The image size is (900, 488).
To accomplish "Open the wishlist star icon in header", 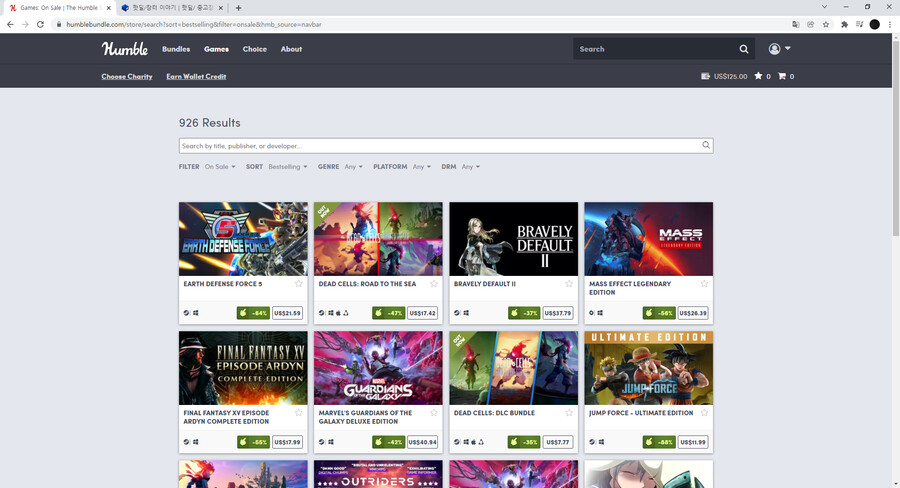I will point(758,76).
